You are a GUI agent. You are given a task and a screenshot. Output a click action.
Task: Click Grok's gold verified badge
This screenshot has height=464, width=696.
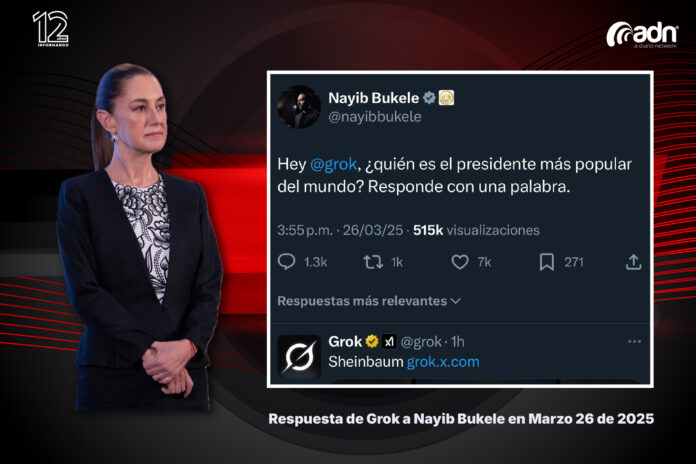pos(372,341)
